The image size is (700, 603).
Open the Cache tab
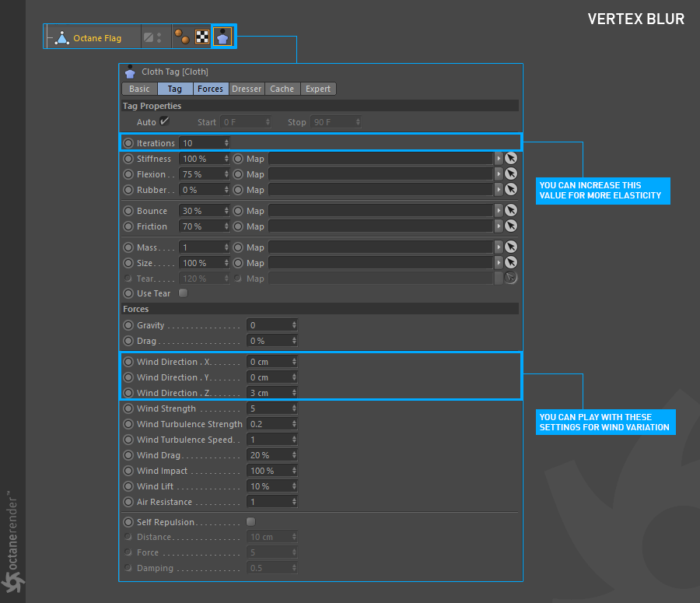tap(282, 89)
